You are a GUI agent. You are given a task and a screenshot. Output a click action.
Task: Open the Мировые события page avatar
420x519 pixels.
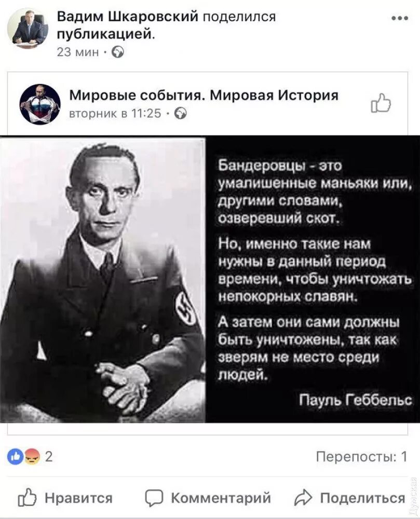(x=40, y=104)
